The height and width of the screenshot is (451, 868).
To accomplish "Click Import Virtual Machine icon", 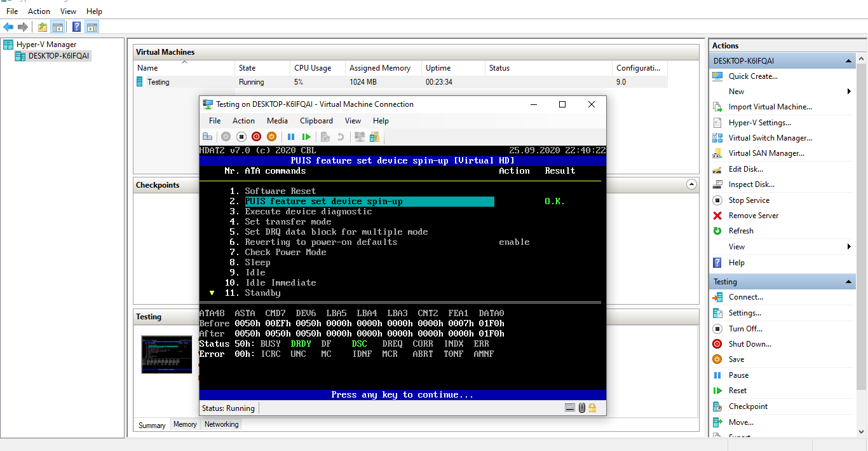I will tap(717, 107).
